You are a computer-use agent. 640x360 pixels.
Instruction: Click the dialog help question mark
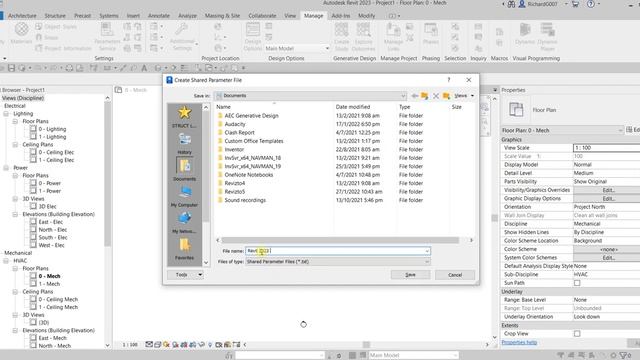click(x=449, y=80)
